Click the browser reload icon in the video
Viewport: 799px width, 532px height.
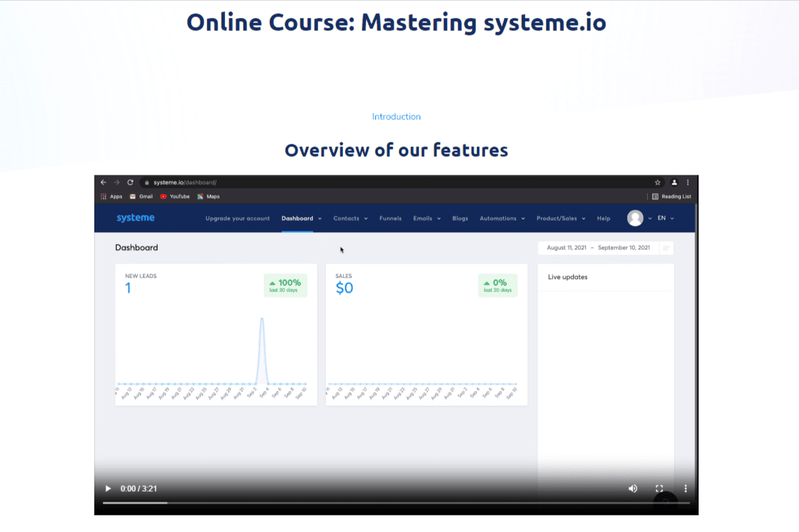pyautogui.click(x=130, y=182)
